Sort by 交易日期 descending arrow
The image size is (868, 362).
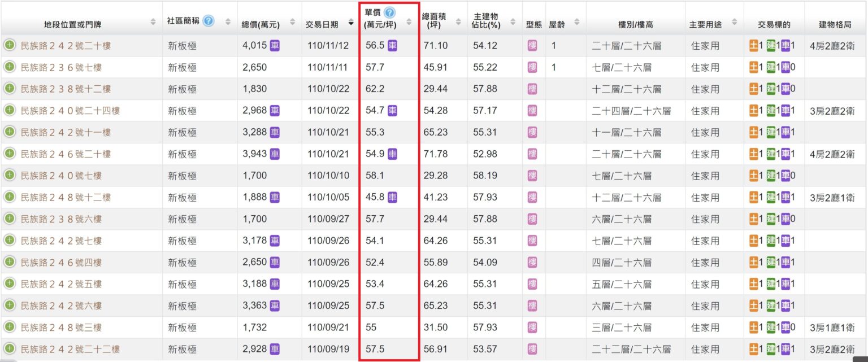[x=351, y=23]
